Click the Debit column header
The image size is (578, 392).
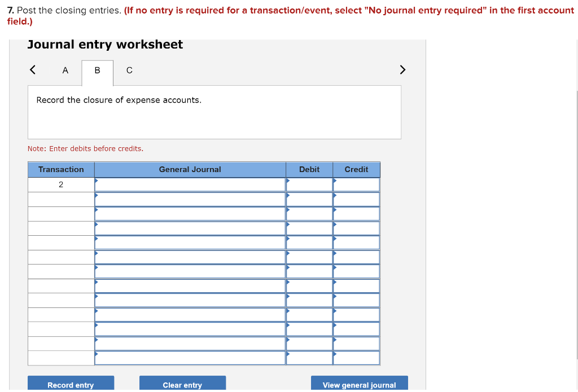[309, 169]
